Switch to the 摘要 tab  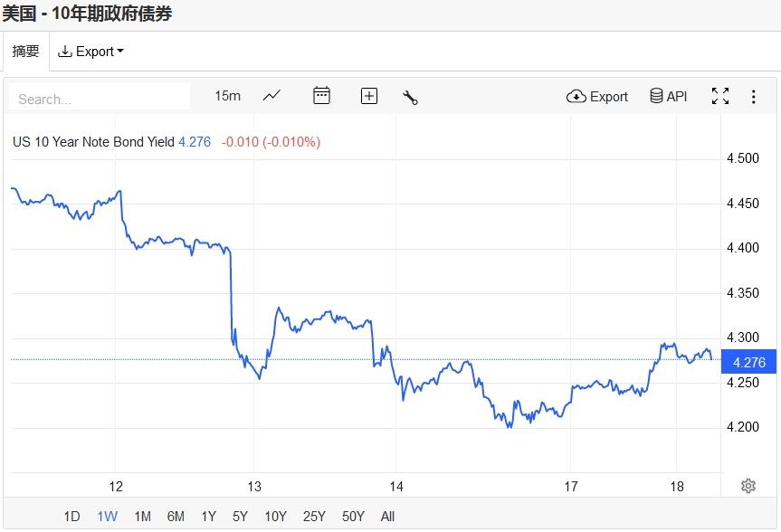click(25, 52)
